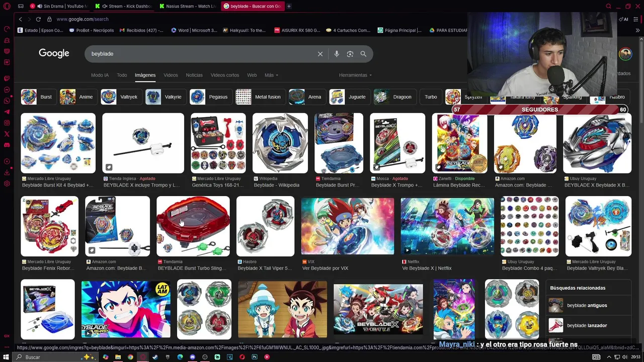The image size is (644, 362).
Task: Open File Explorer from the taskbar
Action: click(118, 357)
